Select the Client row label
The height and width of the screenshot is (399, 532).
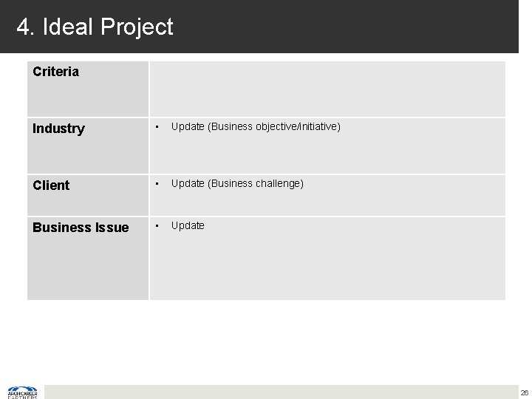(51, 185)
